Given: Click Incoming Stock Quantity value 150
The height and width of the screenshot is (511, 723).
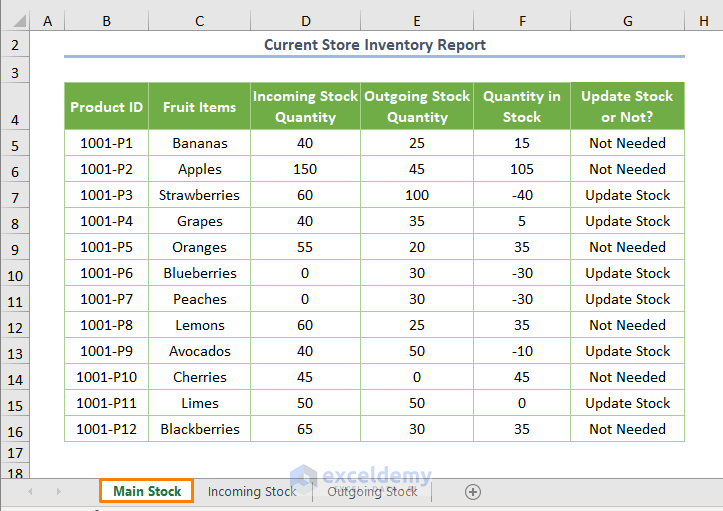Looking at the screenshot, I should (x=305, y=169).
